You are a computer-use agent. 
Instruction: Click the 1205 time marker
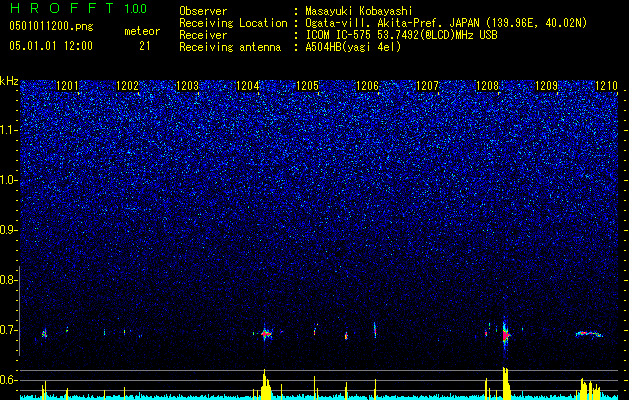pos(307,86)
